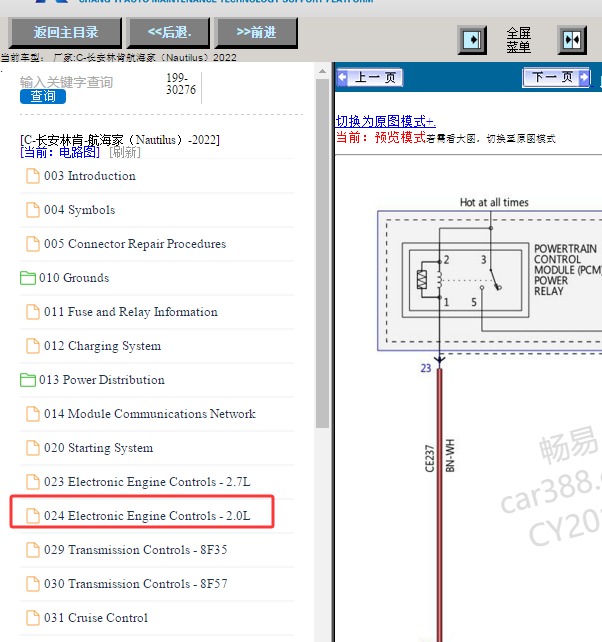Click the document icon beside 020 Starting System

(x=33, y=448)
